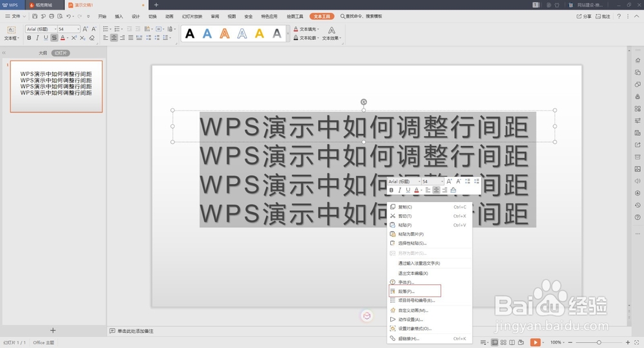Click align right icon in ribbon
This screenshot has width=644, height=348.
pyautogui.click(x=122, y=38)
